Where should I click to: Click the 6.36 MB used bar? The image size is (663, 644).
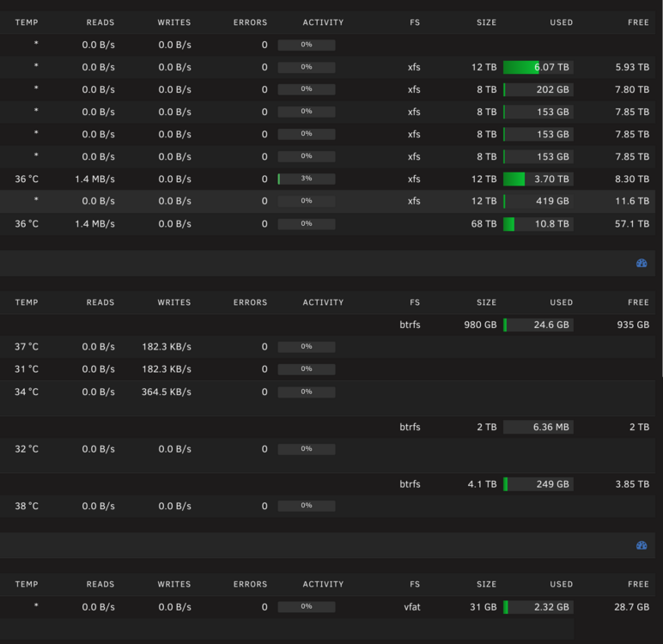pyautogui.click(x=538, y=427)
